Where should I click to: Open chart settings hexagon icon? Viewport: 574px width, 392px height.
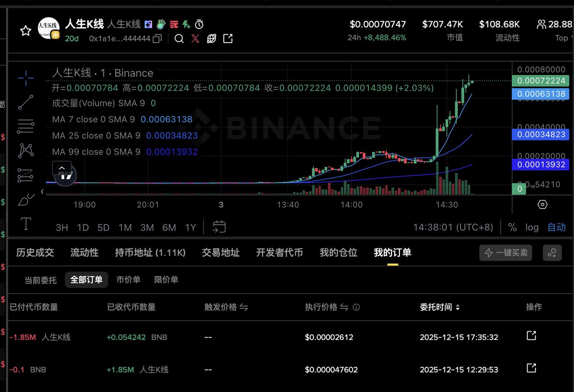[542, 205]
